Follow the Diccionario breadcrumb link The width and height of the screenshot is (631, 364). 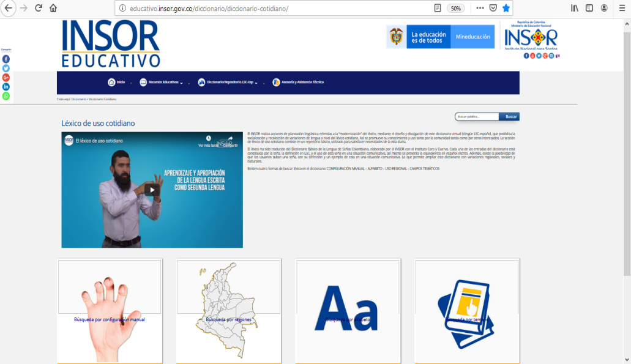78,99
